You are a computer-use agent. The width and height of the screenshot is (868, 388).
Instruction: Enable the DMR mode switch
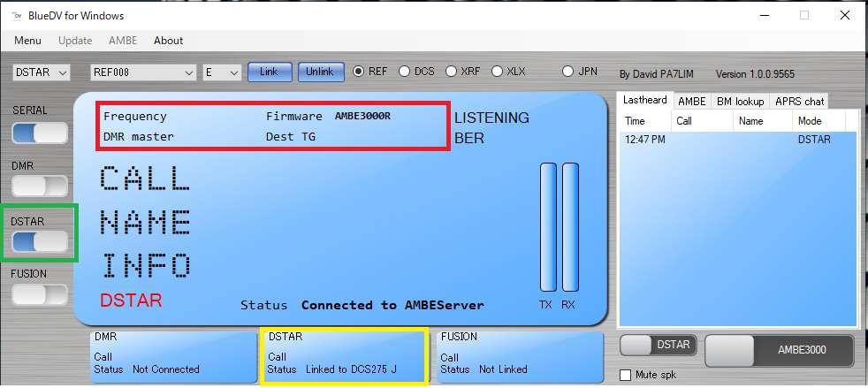(40, 186)
